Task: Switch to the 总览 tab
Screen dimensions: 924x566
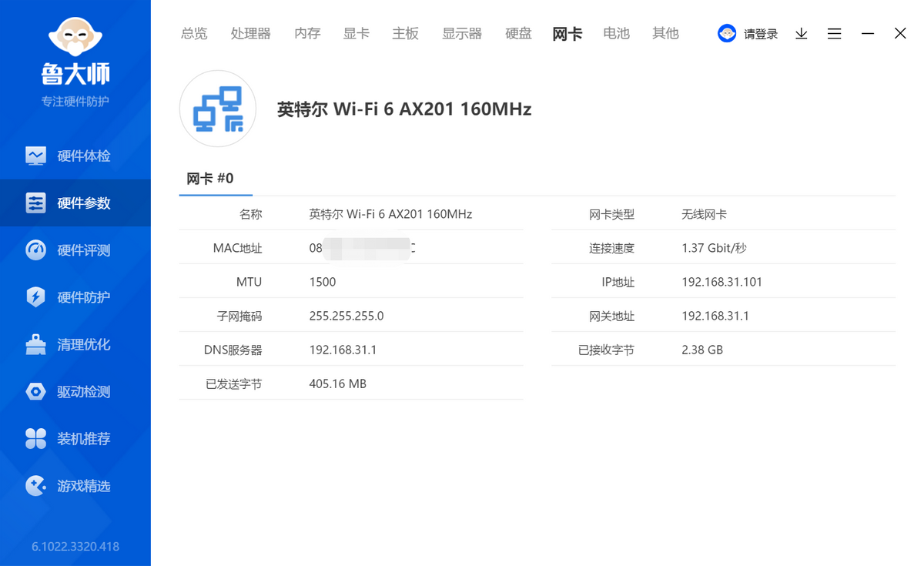Action: [194, 33]
